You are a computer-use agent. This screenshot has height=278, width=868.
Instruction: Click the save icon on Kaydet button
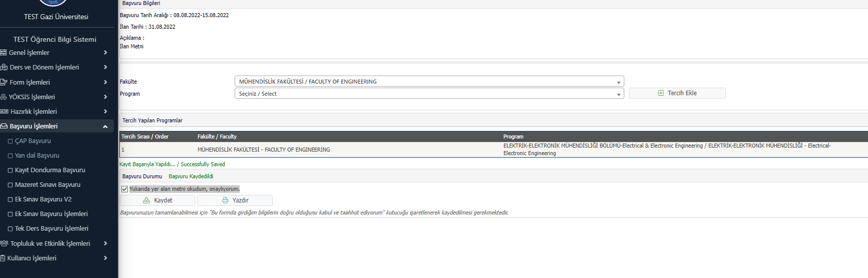(x=147, y=200)
